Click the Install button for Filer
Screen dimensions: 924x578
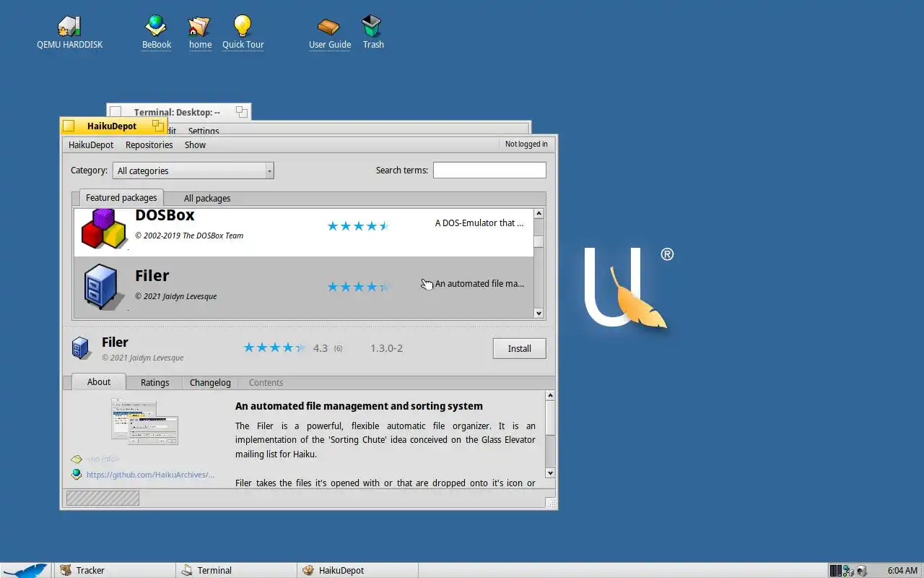click(x=519, y=348)
